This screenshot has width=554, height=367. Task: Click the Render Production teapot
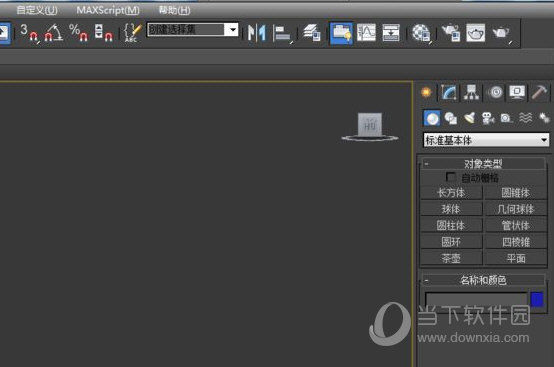pyautogui.click(x=501, y=34)
